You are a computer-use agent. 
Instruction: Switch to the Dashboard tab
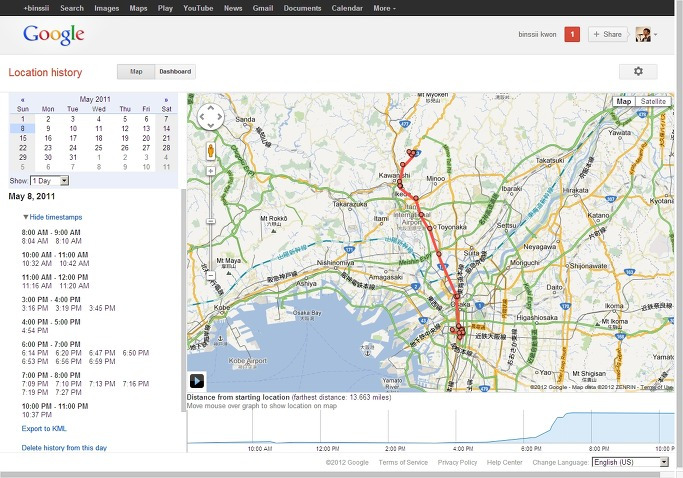click(x=175, y=71)
